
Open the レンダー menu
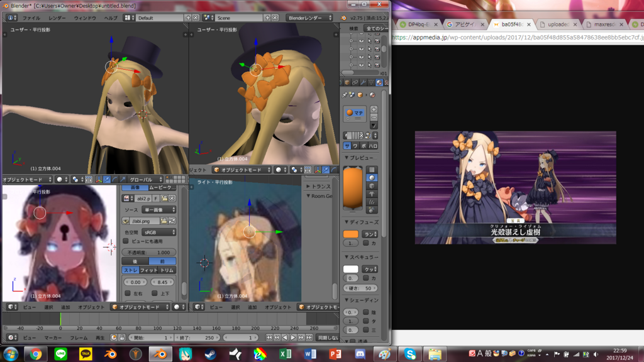[x=57, y=18]
